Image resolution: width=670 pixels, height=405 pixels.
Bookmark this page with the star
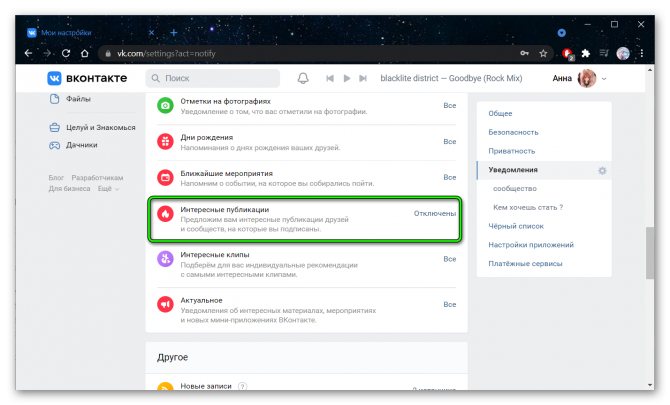coord(543,53)
